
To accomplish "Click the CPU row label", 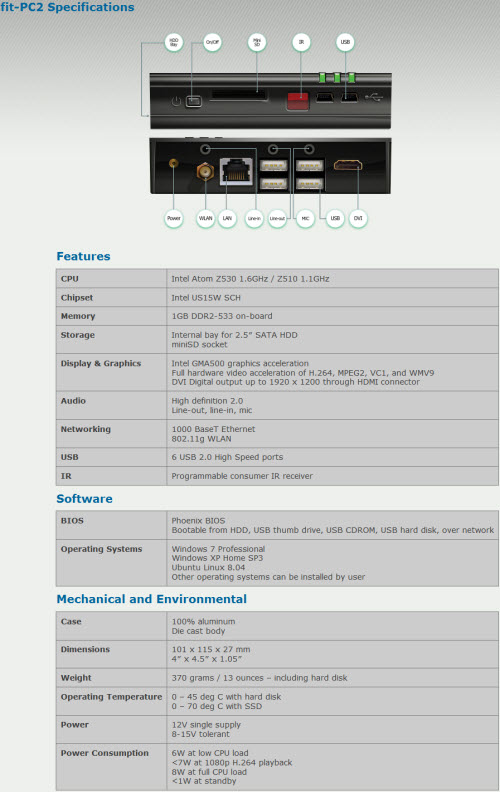I will click(70, 279).
